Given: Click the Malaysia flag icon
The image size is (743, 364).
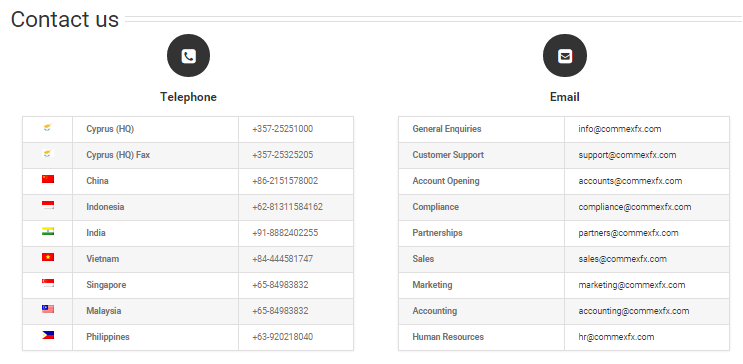Looking at the screenshot, I should click(x=48, y=309).
